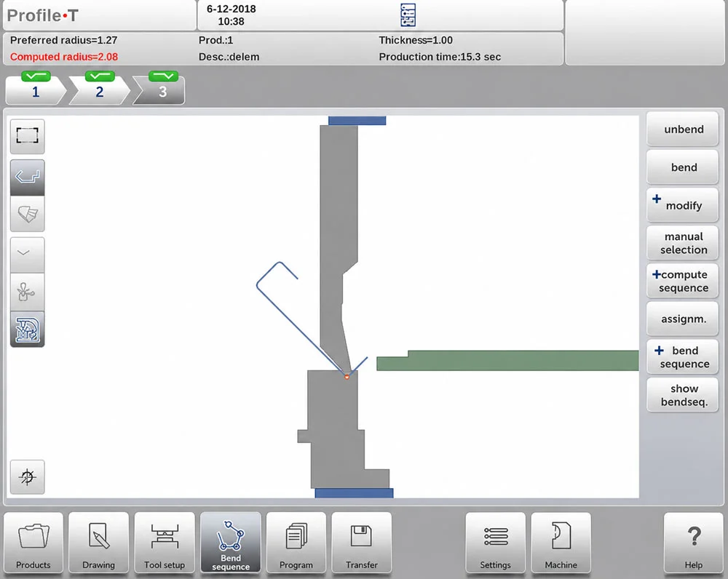This screenshot has height=579, width=728.
Task: Open the Tool setup screen
Action: (x=165, y=543)
